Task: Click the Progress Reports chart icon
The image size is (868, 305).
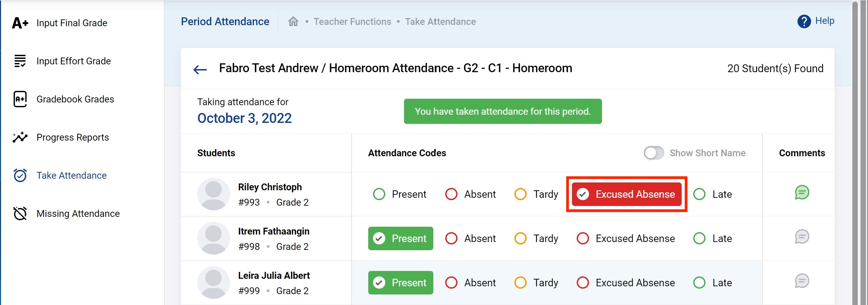Action: [x=20, y=137]
